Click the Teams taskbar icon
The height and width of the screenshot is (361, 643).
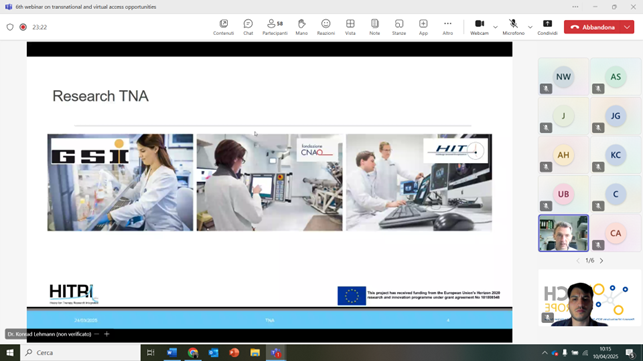276,352
